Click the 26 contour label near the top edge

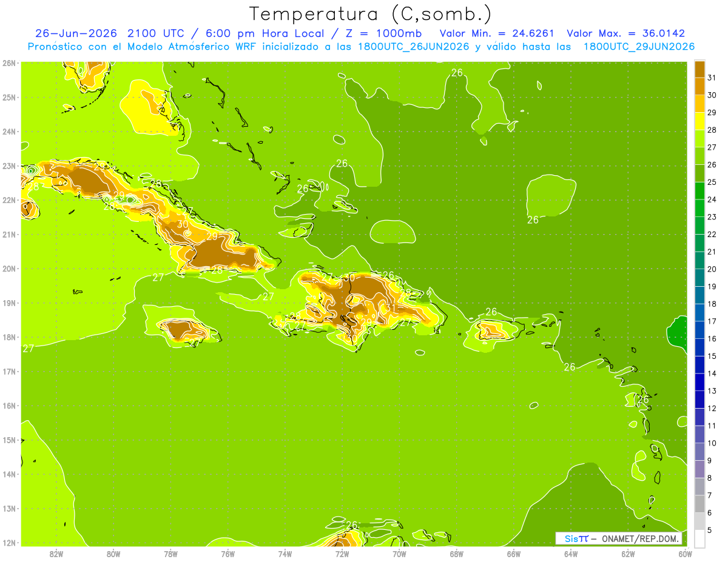pos(457,73)
